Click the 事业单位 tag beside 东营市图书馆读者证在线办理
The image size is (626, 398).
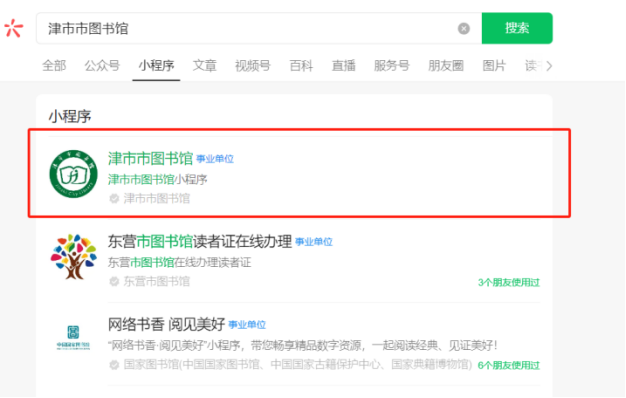[x=314, y=242]
